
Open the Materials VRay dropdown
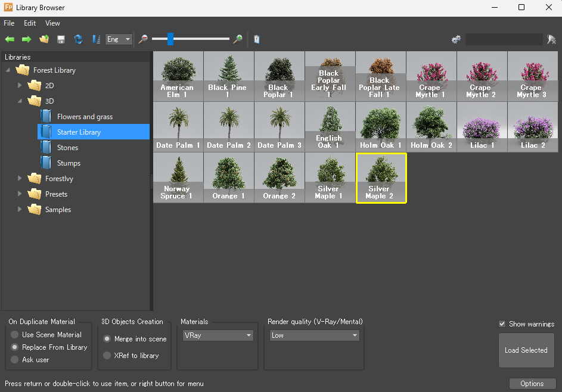click(218, 335)
